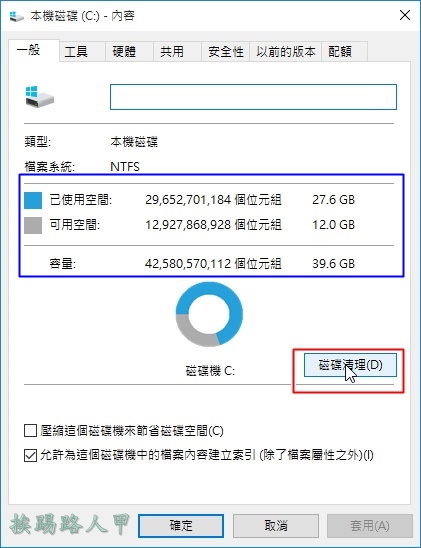Click the large Windows drive icon

pyautogui.click(x=39, y=97)
